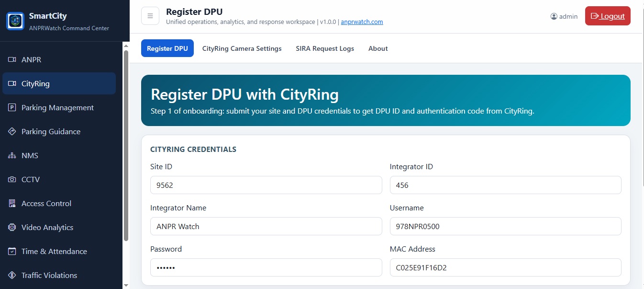644x289 pixels.
Task: Click the Username field with 978NPR0500
Action: pyautogui.click(x=506, y=226)
